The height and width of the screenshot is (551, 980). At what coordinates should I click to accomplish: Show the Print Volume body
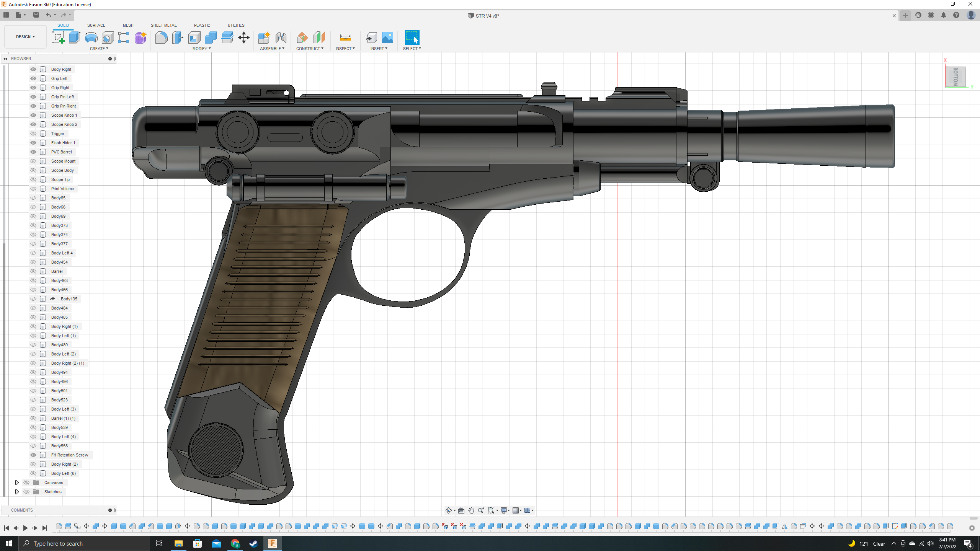pos(33,189)
